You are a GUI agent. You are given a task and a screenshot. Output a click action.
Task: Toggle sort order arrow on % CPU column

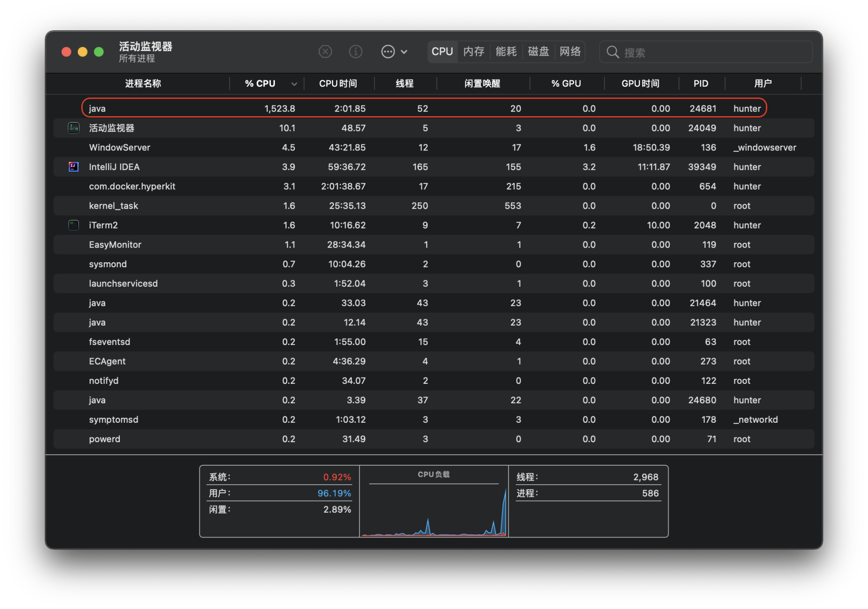point(294,84)
